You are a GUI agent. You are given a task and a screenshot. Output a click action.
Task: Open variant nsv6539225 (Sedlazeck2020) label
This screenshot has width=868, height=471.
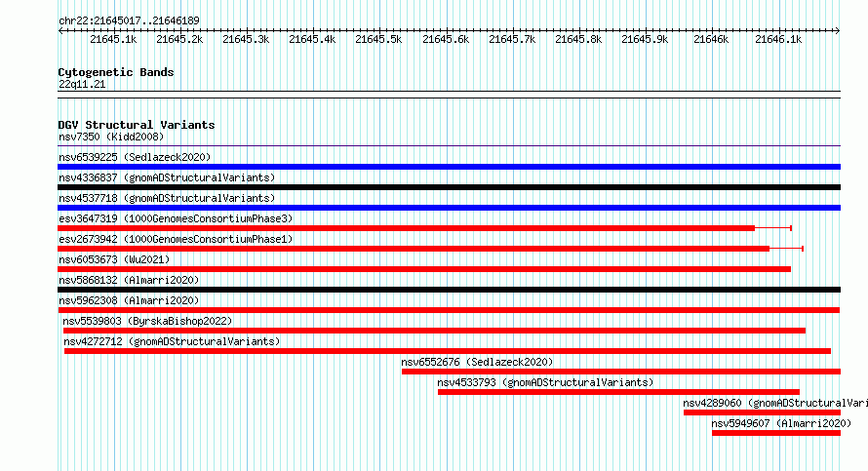coord(135,157)
